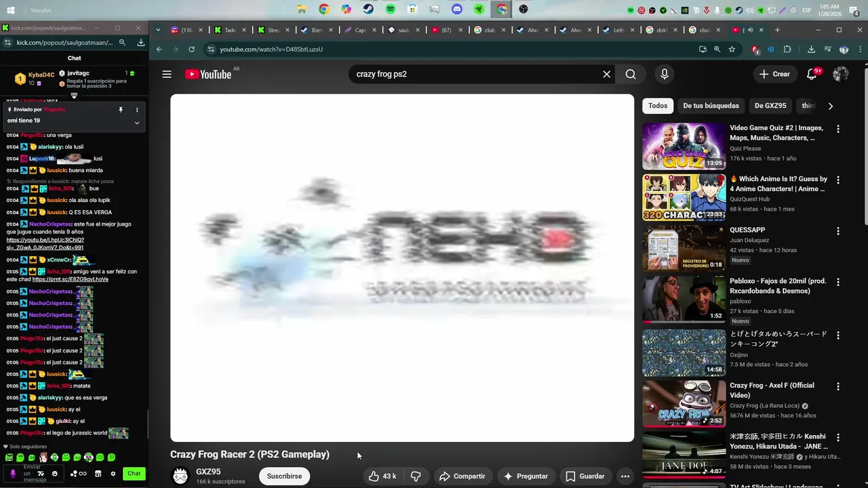This screenshot has height=488, width=868.
Task: Open the YouTube hamburger guide menu
Action: (167, 75)
